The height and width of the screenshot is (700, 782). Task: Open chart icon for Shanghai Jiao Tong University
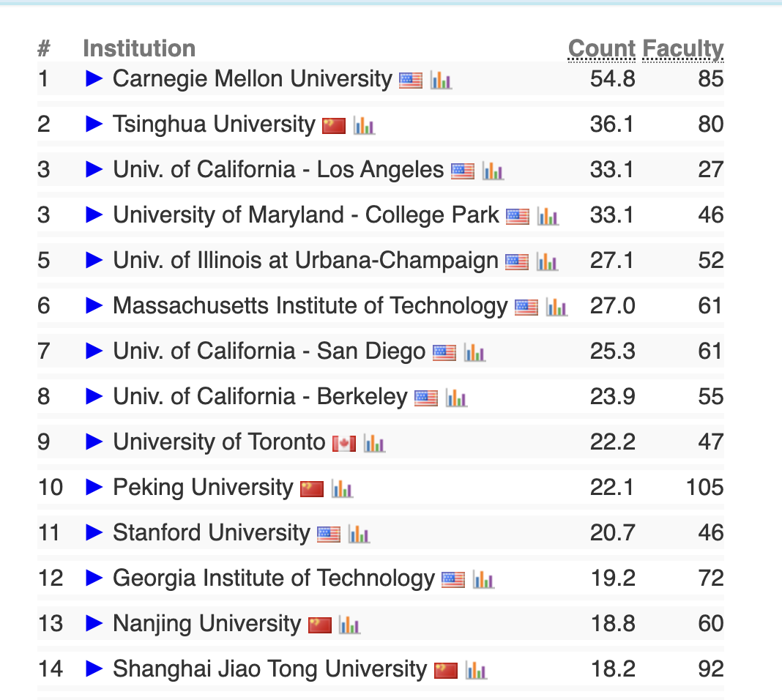point(476,670)
